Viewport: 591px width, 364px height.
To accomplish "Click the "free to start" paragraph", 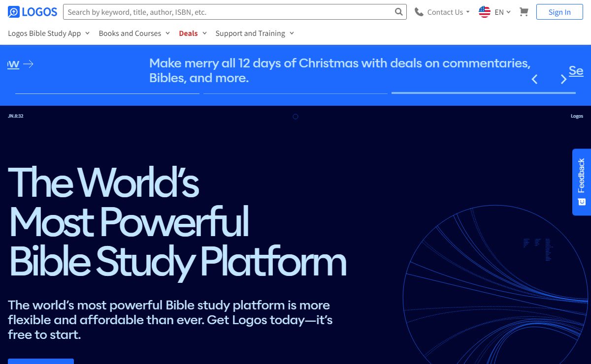I will tap(170, 320).
